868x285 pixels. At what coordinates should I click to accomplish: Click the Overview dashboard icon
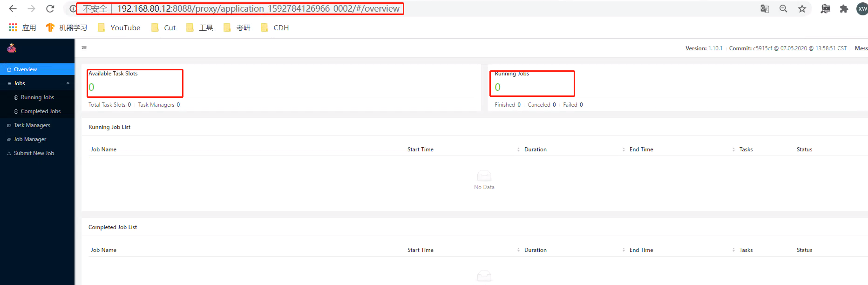[x=9, y=69]
